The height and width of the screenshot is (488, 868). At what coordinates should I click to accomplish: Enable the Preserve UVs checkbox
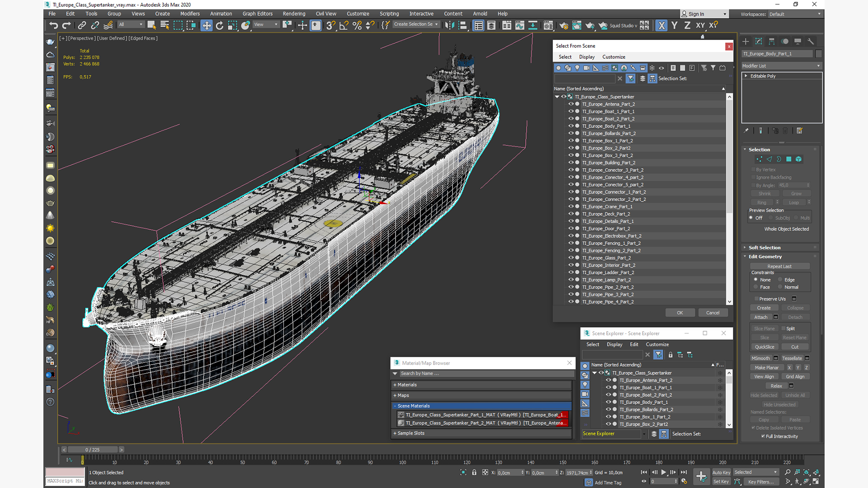pyautogui.click(x=756, y=299)
